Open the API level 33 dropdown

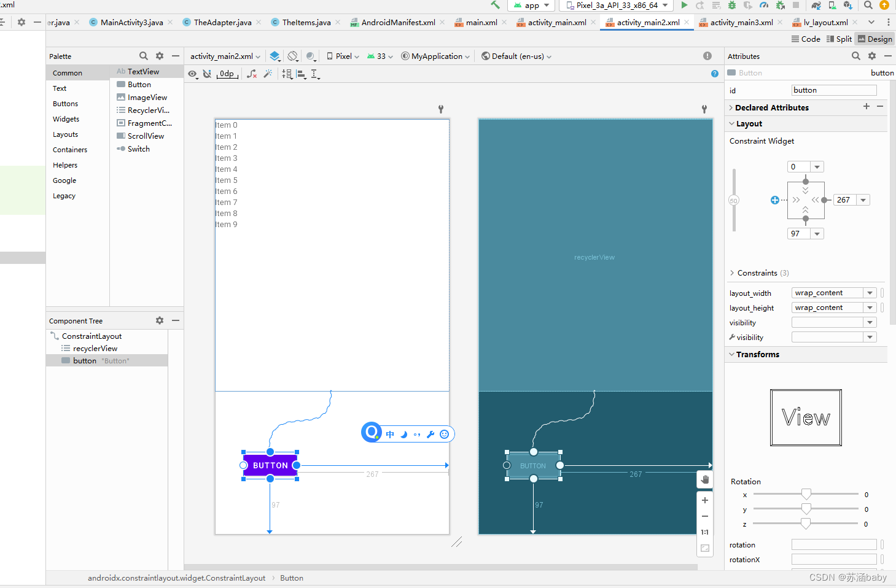pos(380,56)
